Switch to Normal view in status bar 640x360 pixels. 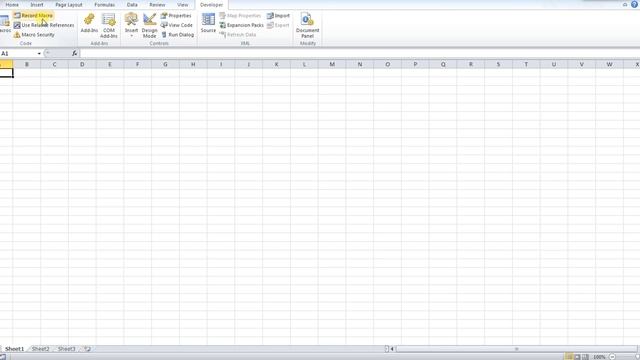click(x=569, y=357)
